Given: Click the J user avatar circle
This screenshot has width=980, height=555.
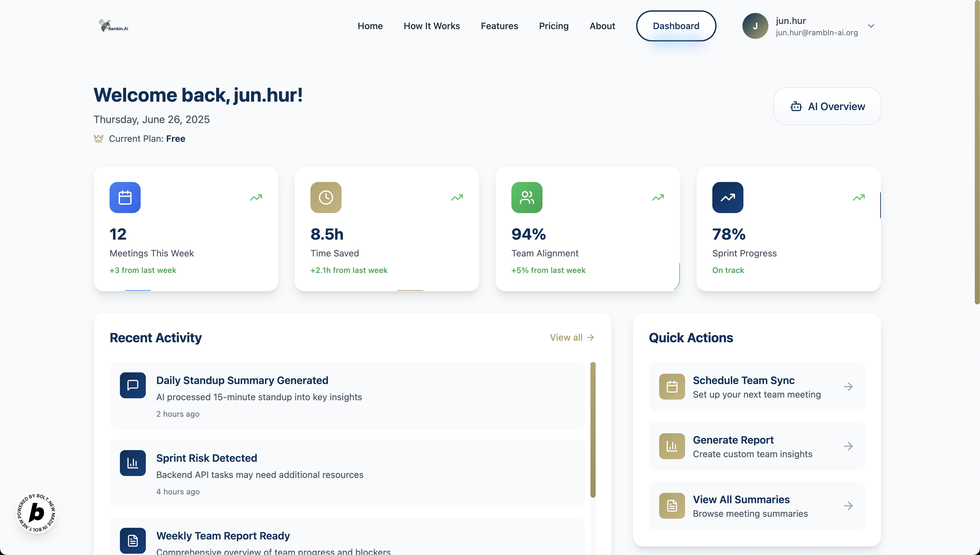Looking at the screenshot, I should coord(755,26).
